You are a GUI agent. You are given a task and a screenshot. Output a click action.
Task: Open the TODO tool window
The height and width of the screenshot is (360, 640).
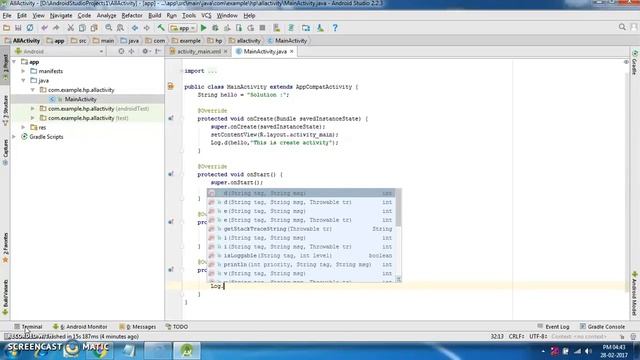[x=177, y=327]
